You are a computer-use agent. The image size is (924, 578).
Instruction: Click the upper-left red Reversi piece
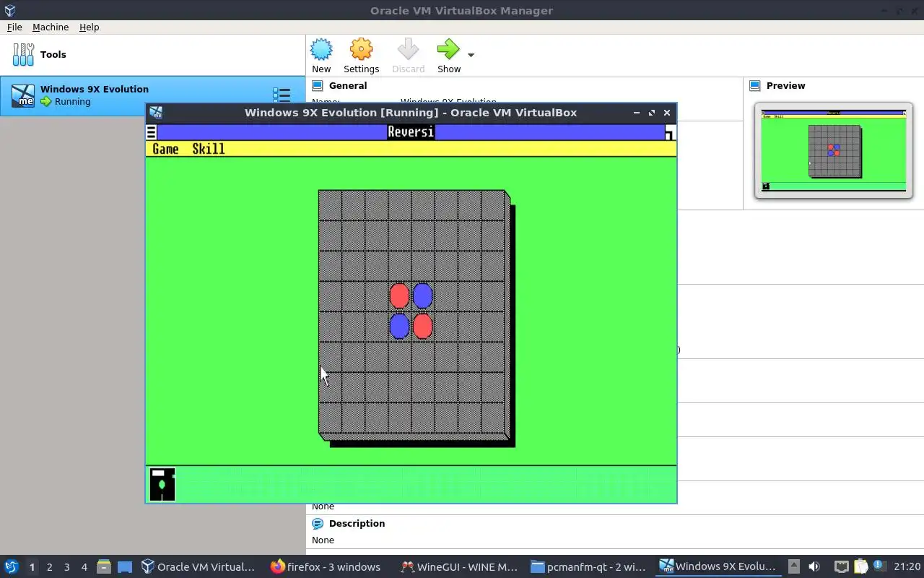pyautogui.click(x=399, y=296)
